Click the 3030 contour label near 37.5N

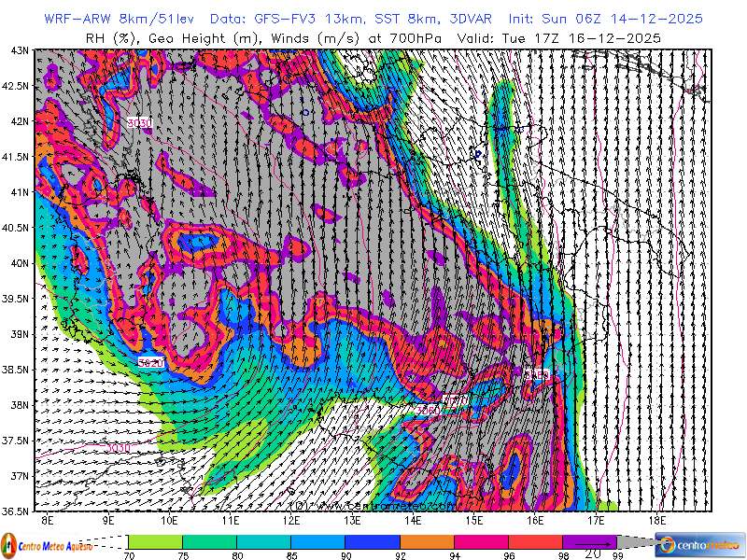pos(117,448)
